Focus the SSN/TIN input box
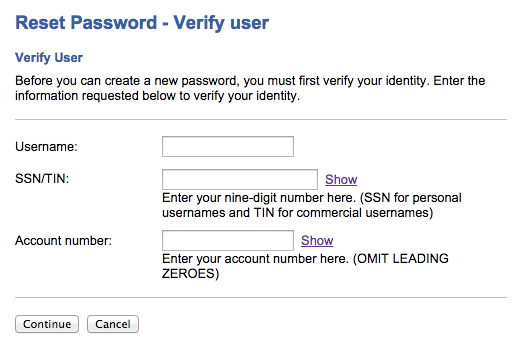Image resolution: width=520 pixels, height=362 pixels. pyautogui.click(x=240, y=179)
